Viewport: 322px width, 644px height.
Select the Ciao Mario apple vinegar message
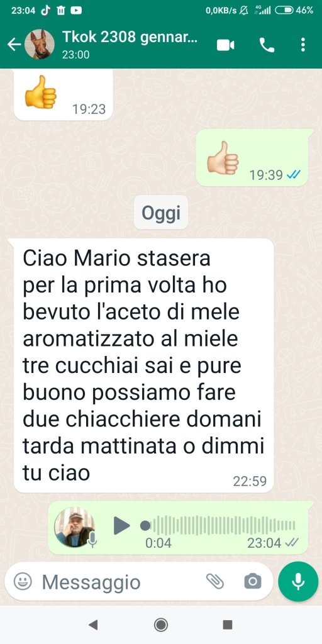144,365
